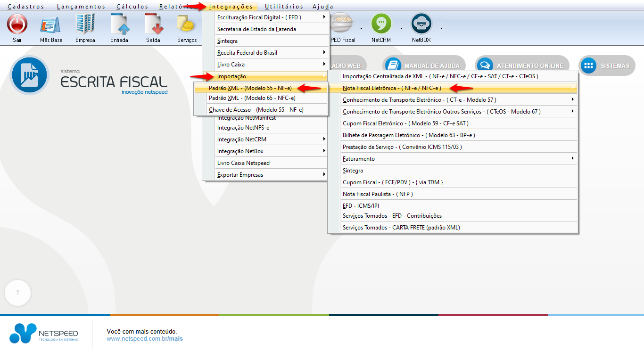Click the Serviços toolbar icon
644x352 pixels.
(x=187, y=24)
